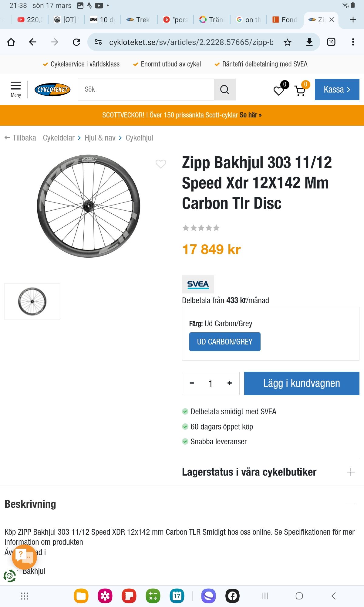Bookmark page with the star icon

pos(287,42)
